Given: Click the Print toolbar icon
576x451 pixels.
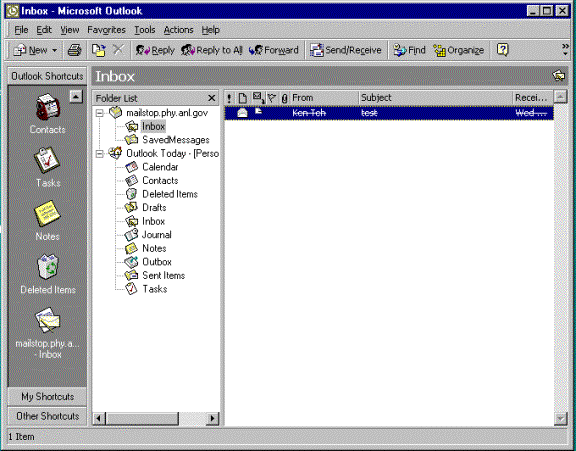Looking at the screenshot, I should (74, 50).
